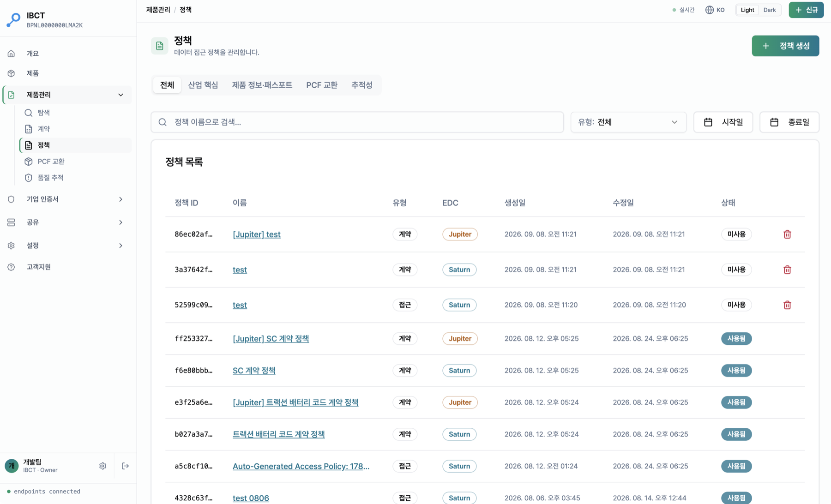Open the [Jupiter] SC 계약 정책 link
The height and width of the screenshot is (504, 831).
271,339
